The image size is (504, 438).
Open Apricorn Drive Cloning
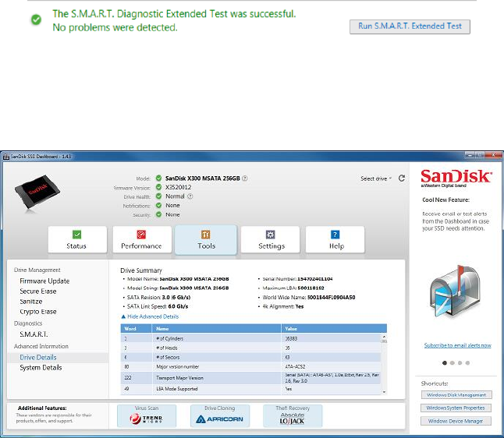(220, 416)
